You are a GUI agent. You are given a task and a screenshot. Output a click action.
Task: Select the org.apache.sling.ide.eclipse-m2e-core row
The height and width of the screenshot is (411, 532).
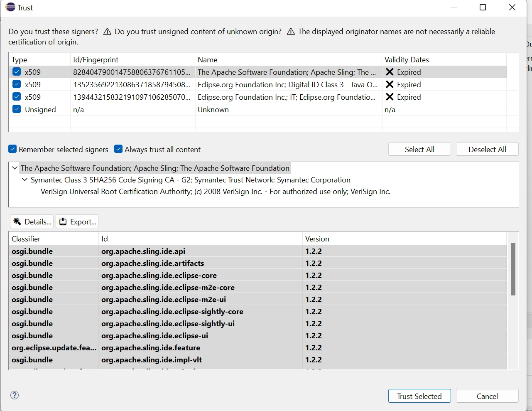coord(258,287)
